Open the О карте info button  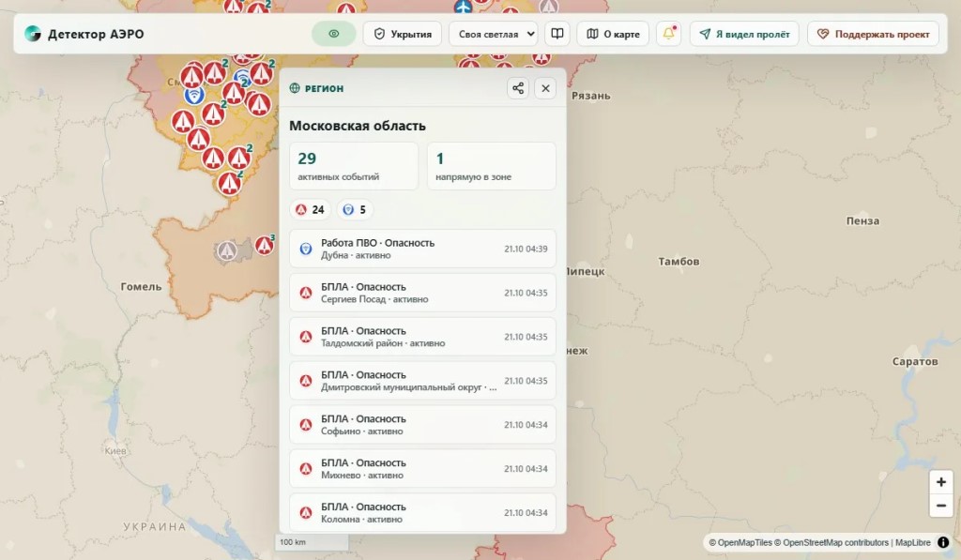point(613,34)
